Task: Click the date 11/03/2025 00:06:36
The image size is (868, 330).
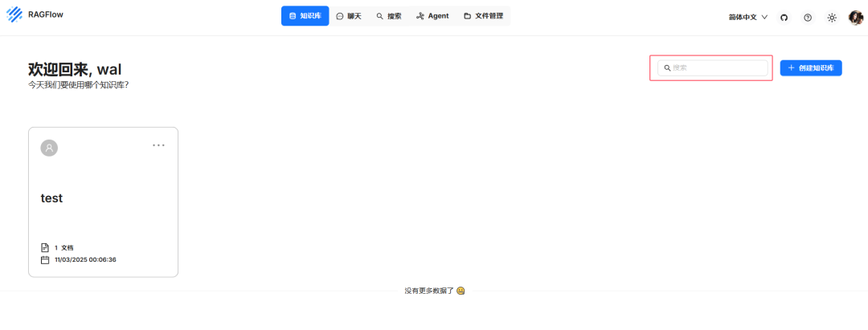Action: (x=85, y=260)
